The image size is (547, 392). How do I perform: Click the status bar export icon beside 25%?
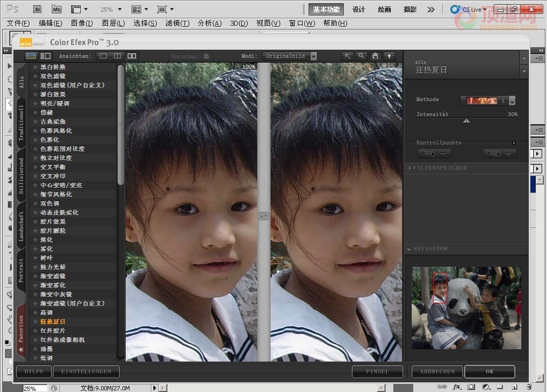pos(53,388)
